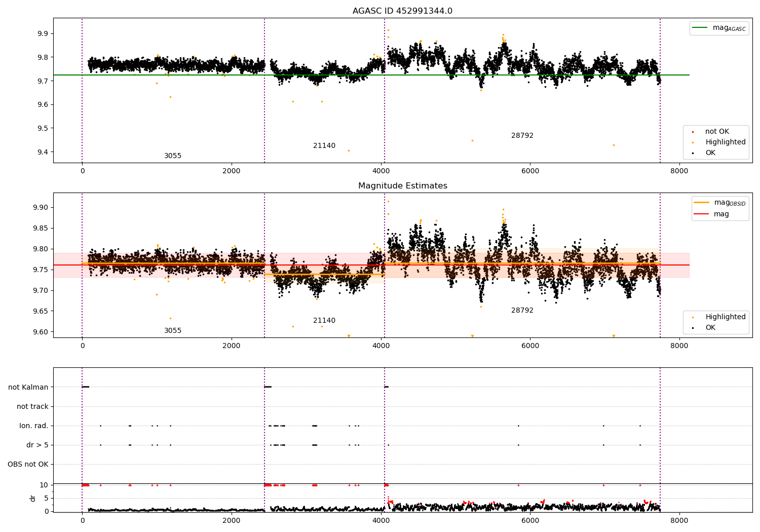The image size is (760, 532).
Task: Click the 'Ion. rad.' row label
Action: pos(34,426)
